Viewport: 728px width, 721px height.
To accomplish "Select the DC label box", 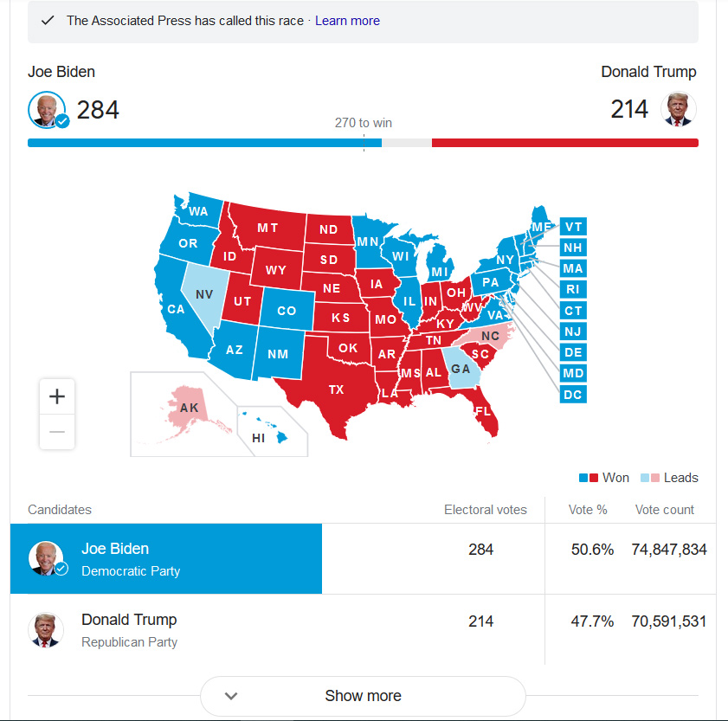I will click(573, 394).
